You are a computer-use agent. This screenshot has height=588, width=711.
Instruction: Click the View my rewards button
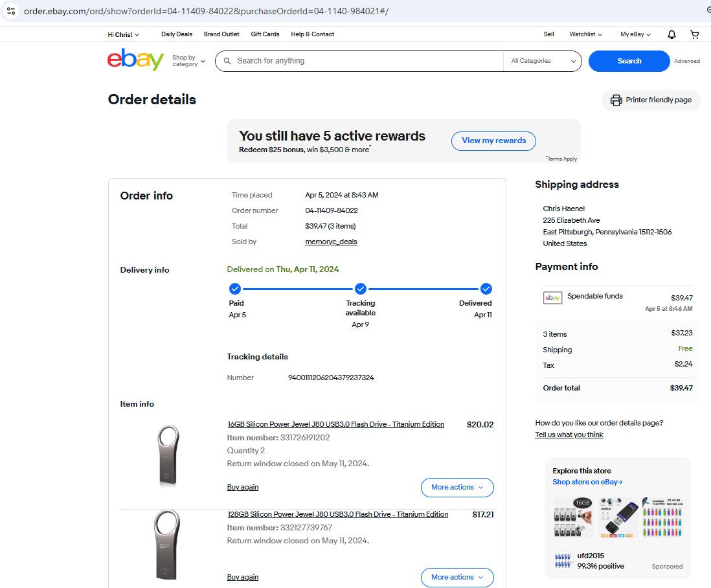coord(493,141)
